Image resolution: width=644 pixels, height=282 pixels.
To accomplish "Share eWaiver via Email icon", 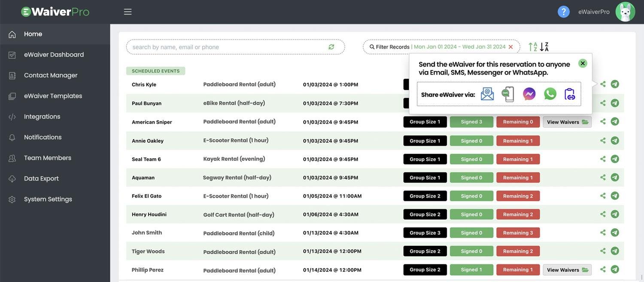I will (x=487, y=94).
